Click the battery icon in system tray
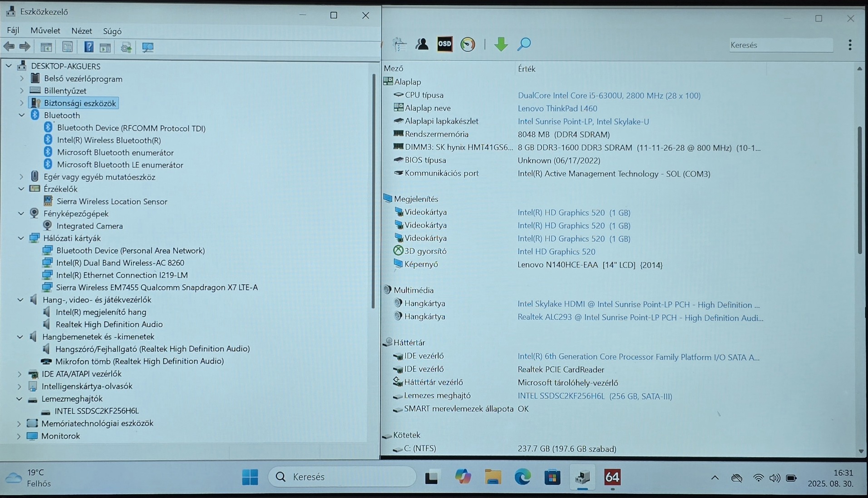868x498 pixels. (x=791, y=478)
